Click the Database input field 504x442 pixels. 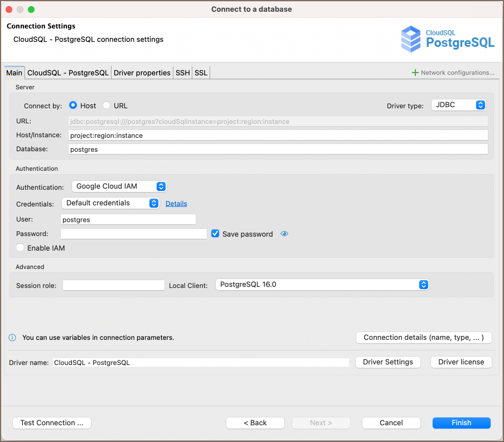[x=278, y=149]
